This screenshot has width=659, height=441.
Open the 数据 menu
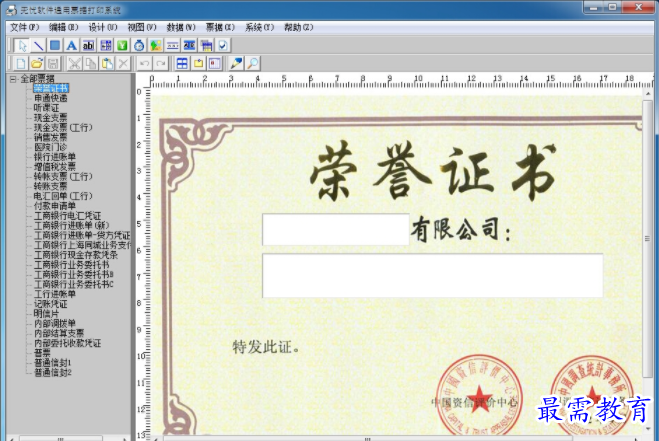point(181,27)
